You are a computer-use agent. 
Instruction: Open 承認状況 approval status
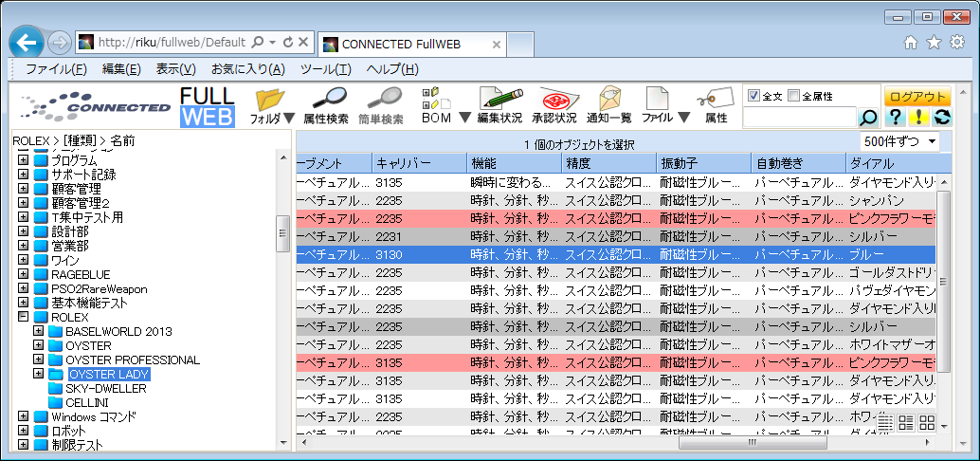click(554, 106)
